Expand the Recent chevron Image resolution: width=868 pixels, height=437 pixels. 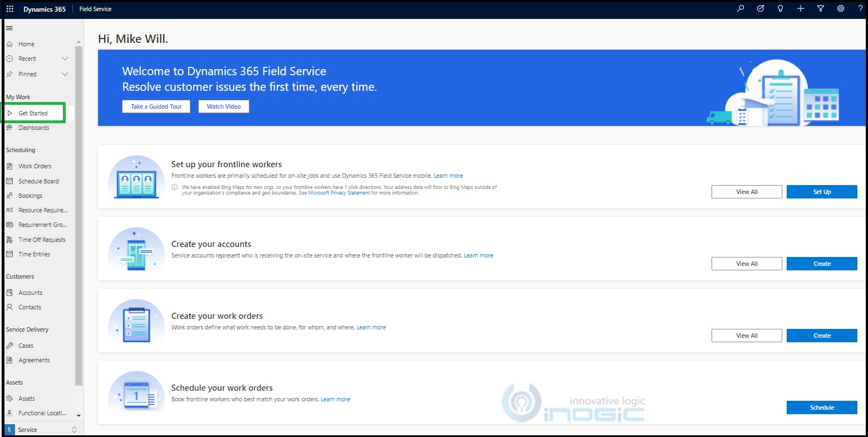65,59
